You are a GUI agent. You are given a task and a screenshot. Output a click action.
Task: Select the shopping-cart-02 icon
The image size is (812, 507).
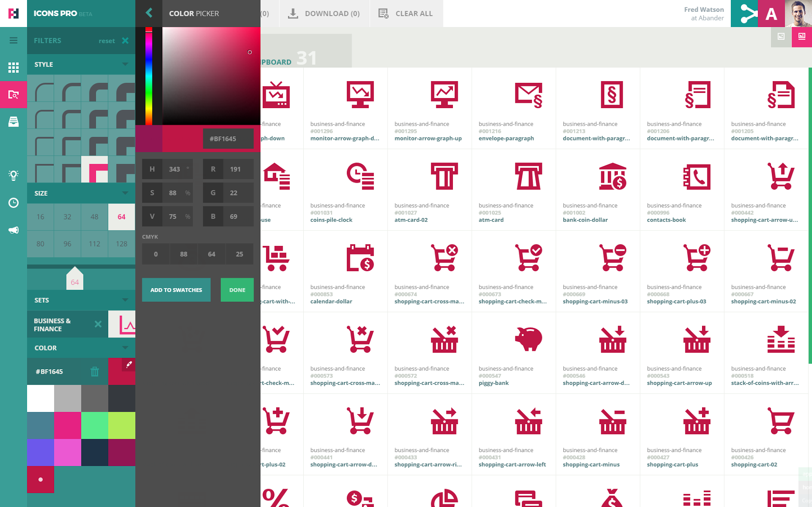(x=781, y=421)
